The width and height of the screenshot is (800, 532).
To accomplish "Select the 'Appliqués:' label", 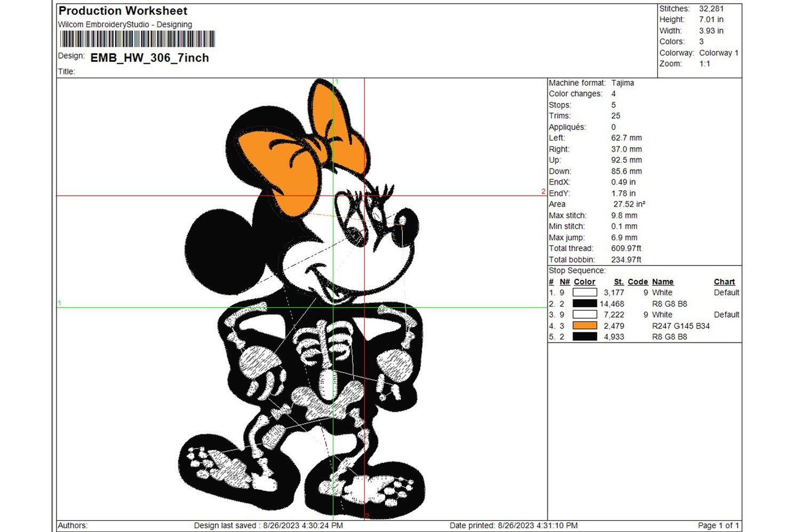I will point(567,127).
